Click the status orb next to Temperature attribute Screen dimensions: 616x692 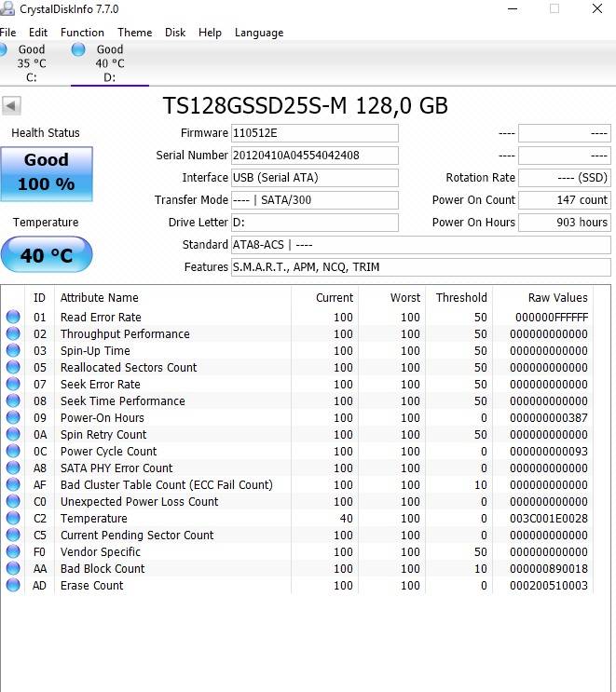coord(13,519)
